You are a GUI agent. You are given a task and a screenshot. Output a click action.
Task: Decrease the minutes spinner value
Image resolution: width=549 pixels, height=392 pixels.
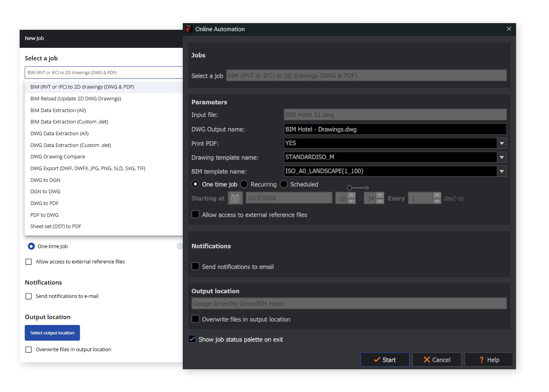point(380,201)
